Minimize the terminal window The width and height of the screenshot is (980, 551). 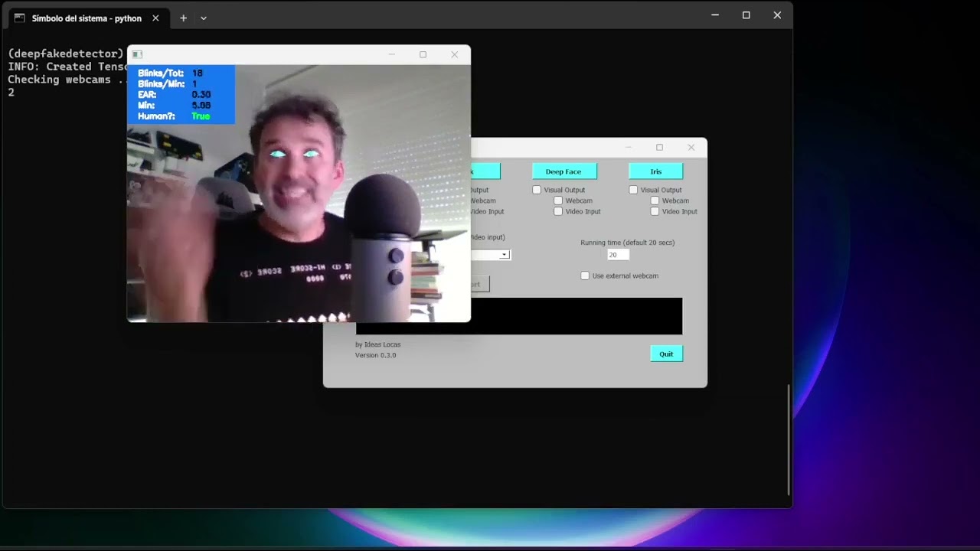click(x=715, y=15)
